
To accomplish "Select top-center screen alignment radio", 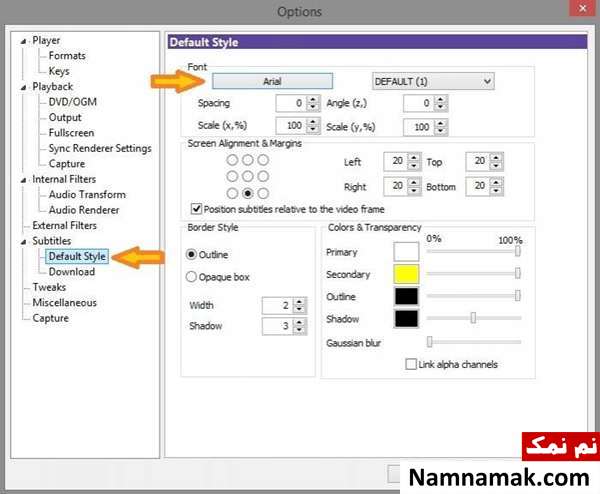I will [248, 160].
